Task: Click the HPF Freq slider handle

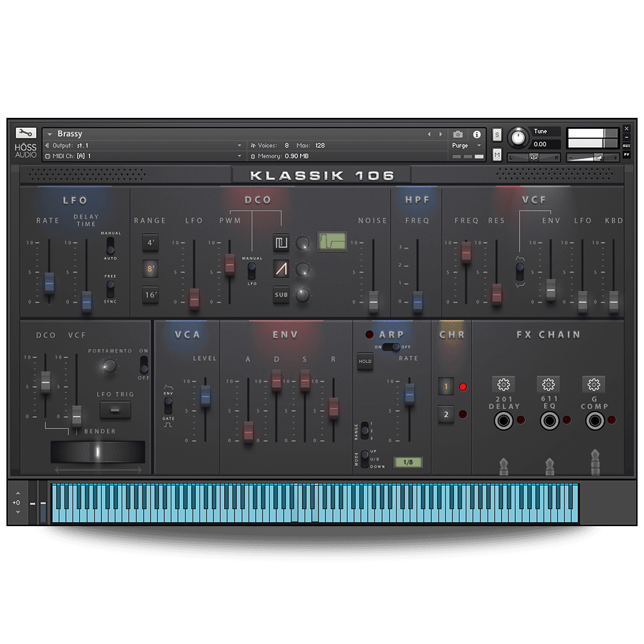Action: pos(417,301)
